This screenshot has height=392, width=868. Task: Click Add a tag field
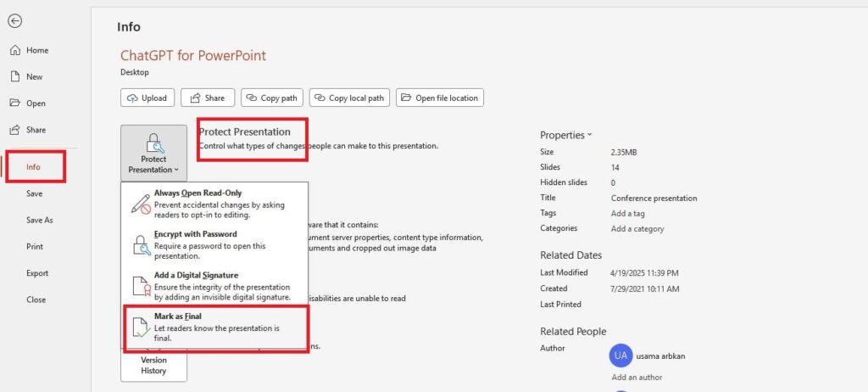coord(628,213)
